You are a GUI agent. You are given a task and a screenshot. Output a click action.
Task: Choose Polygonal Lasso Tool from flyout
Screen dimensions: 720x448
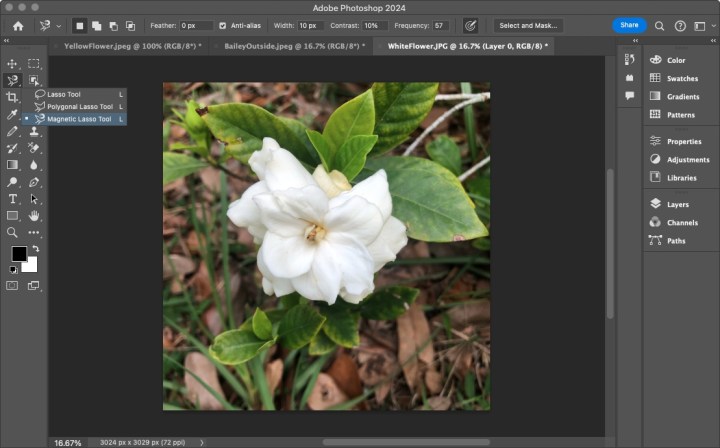79,106
